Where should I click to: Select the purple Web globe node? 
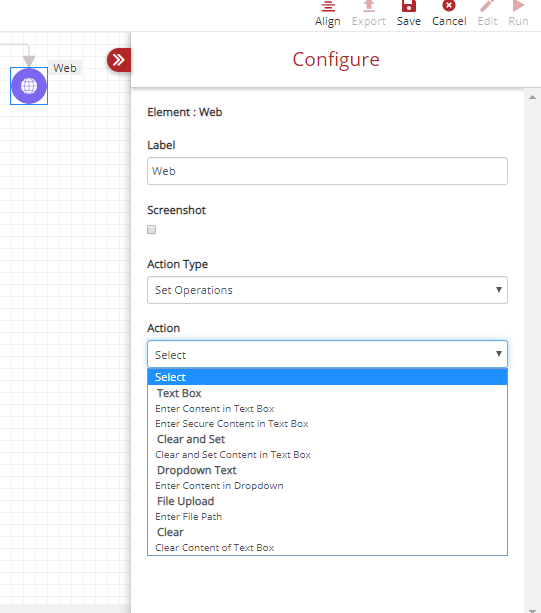[29, 86]
